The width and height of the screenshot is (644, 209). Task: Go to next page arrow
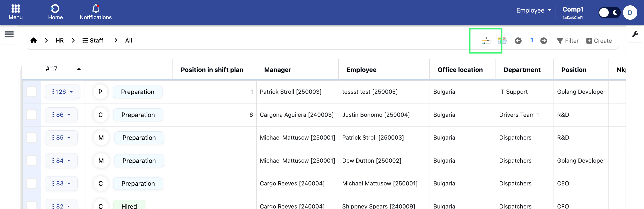pos(544,41)
